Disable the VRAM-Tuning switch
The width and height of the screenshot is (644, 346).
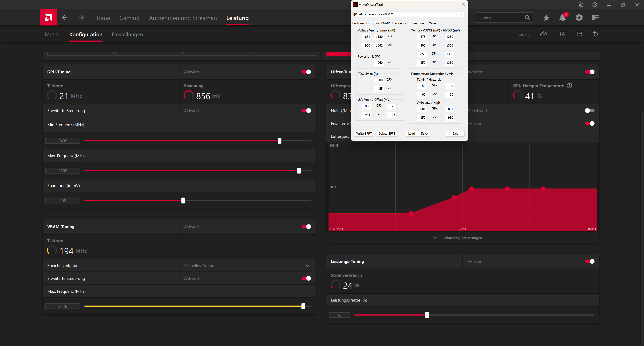pyautogui.click(x=306, y=227)
